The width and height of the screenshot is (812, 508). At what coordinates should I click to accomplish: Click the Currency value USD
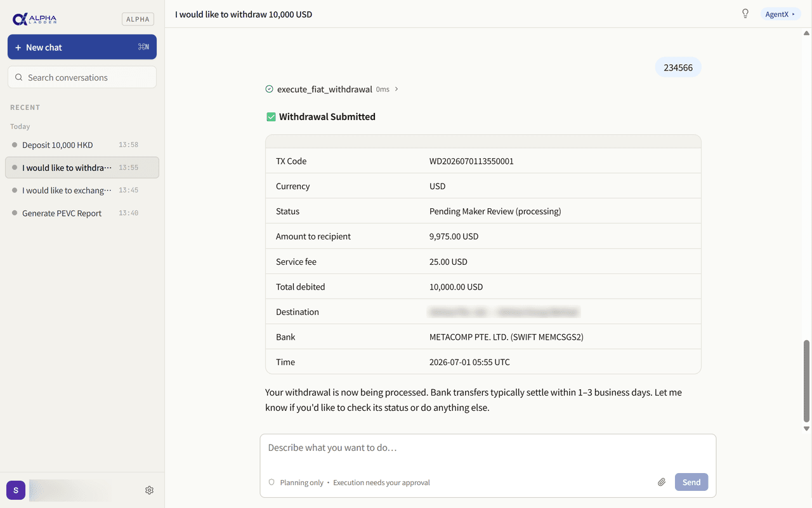(x=438, y=186)
